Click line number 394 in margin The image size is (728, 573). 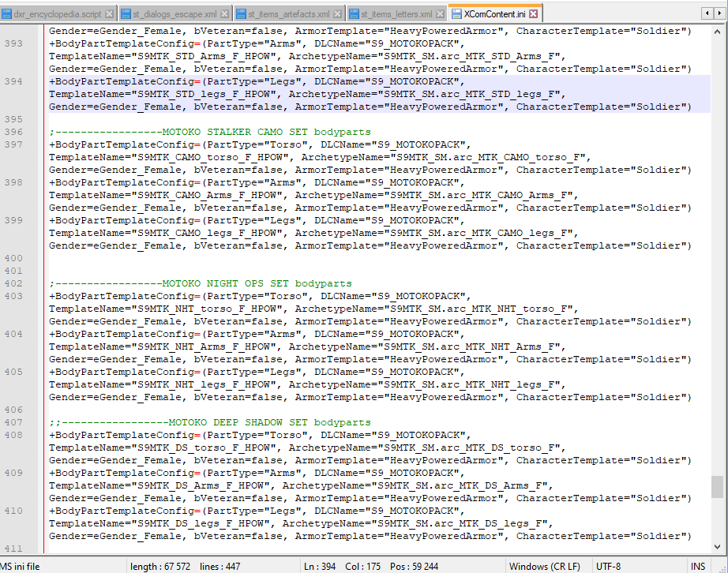coord(13,81)
